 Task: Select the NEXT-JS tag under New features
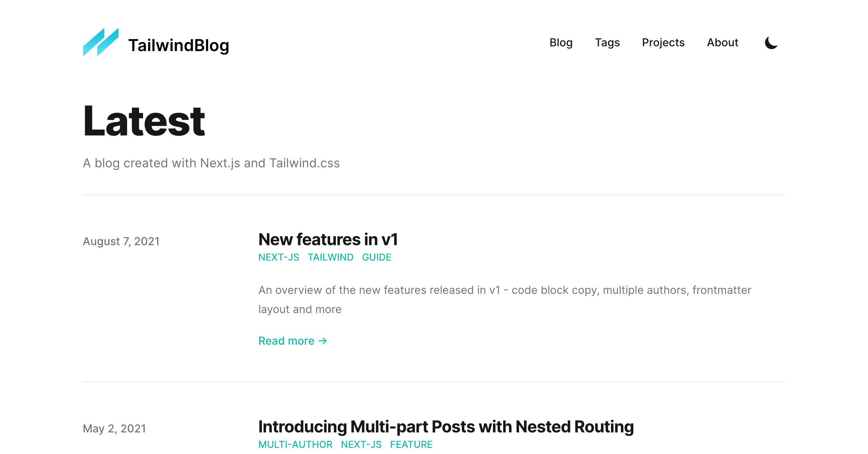tap(279, 257)
